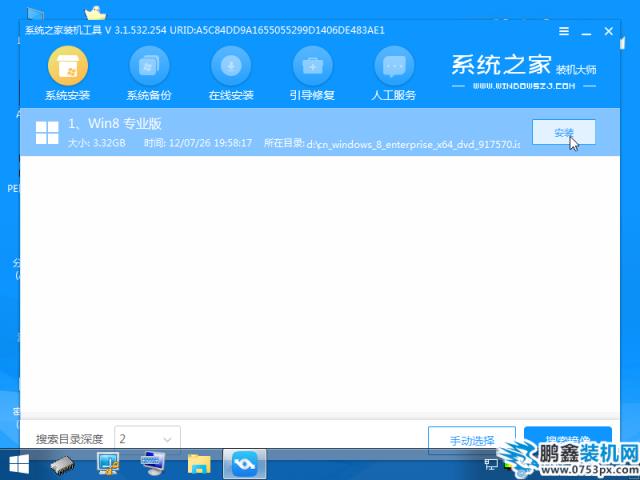Click the 大小: 3.32GB text
The image size is (640, 480).
tap(96, 143)
